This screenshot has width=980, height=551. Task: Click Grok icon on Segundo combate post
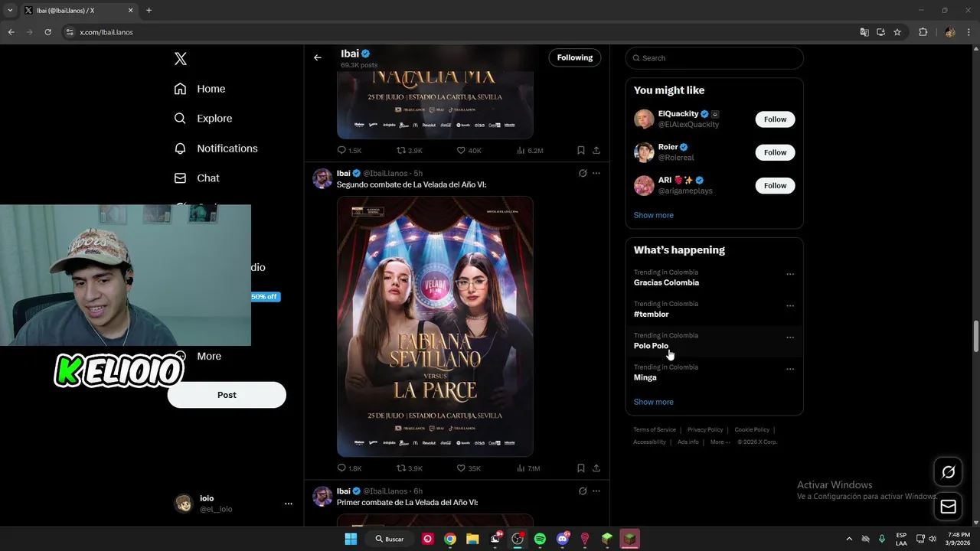[583, 174]
